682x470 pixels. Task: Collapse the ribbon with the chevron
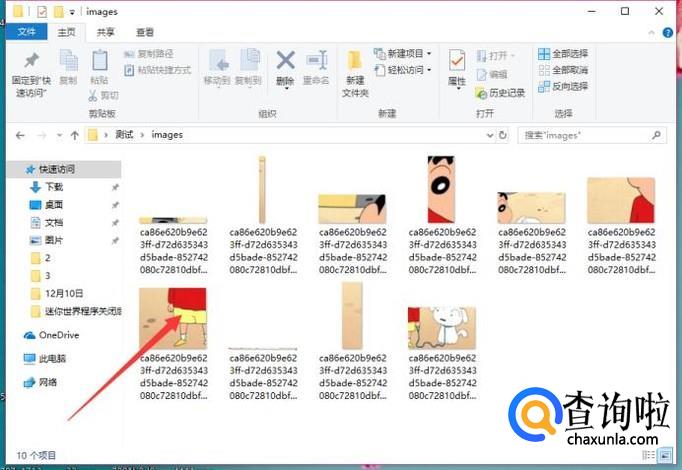click(x=651, y=33)
